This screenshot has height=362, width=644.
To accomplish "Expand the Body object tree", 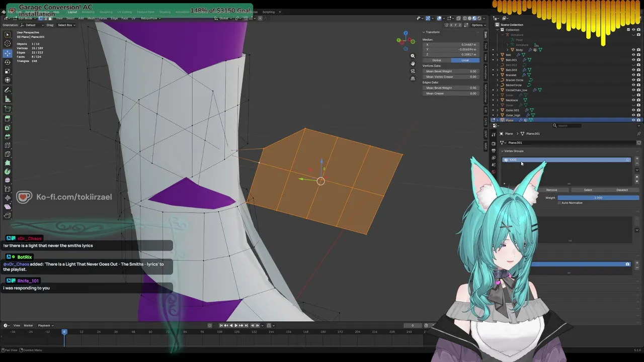I will coord(508,50).
